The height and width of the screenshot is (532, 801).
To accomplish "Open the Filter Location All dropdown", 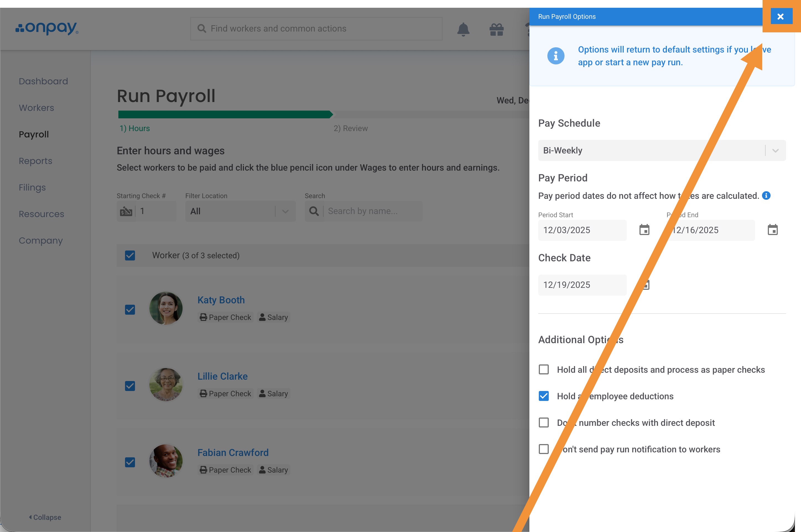I will click(240, 211).
